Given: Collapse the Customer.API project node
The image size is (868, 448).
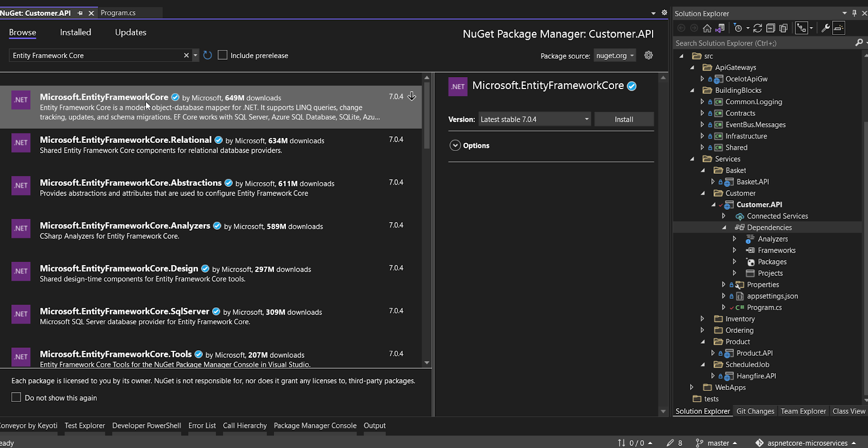Looking at the screenshot, I should [x=713, y=205].
